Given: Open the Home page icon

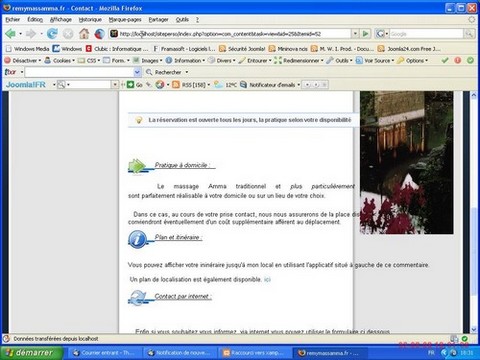Looking at the screenshot, I should click(84, 34).
